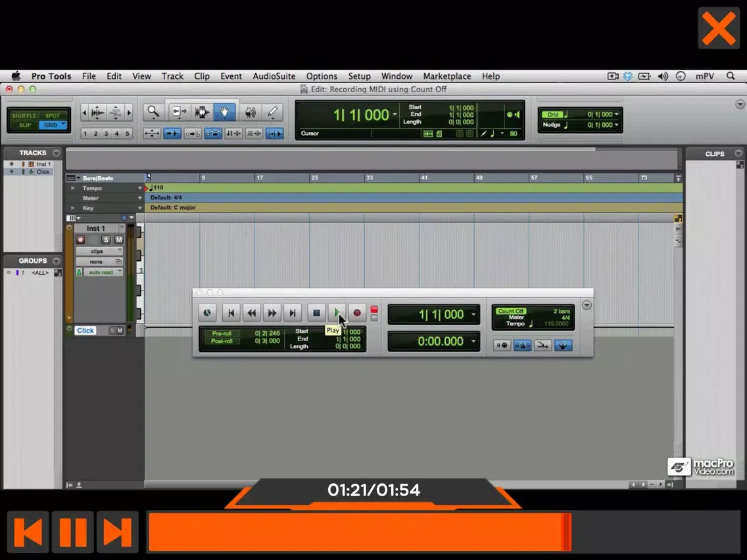Click the MIDI zoom icon
The width and height of the screenshot is (747, 560).
(115, 113)
